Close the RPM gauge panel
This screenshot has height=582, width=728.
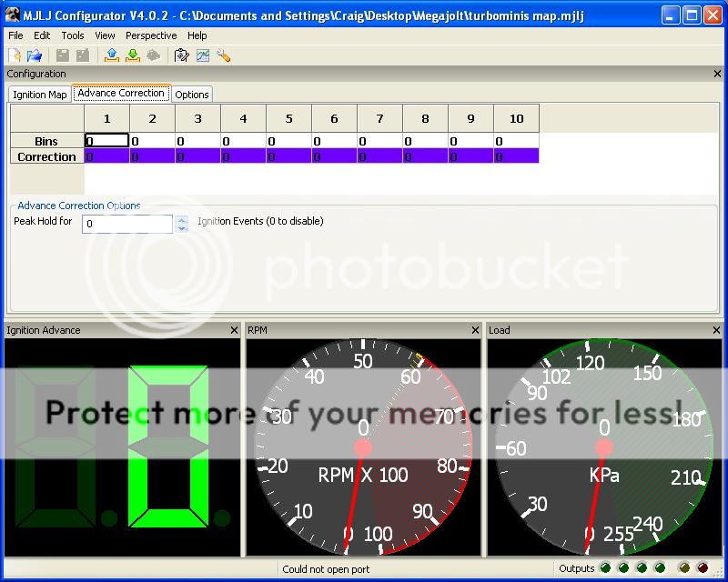point(475,330)
